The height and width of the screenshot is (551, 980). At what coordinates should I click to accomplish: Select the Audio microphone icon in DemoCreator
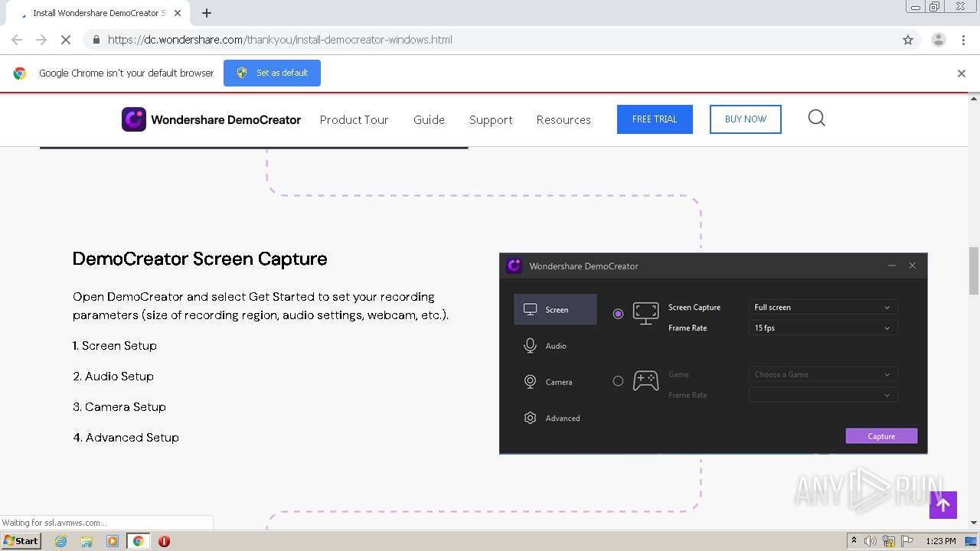(x=530, y=346)
